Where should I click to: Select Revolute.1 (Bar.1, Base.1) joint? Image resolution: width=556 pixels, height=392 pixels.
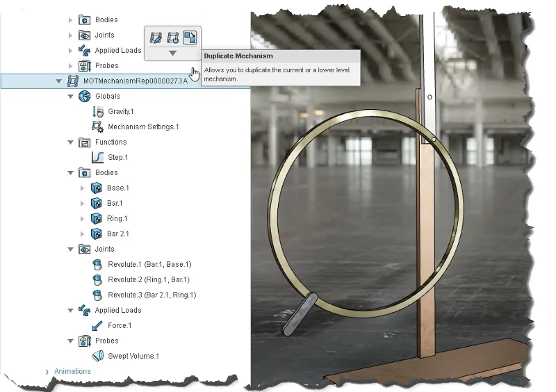pyautogui.click(x=149, y=264)
